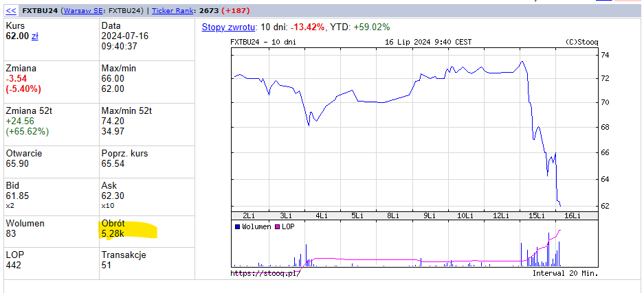Select the Interwal 20 Min. label
This screenshot has width=644, height=293.
click(x=565, y=273)
